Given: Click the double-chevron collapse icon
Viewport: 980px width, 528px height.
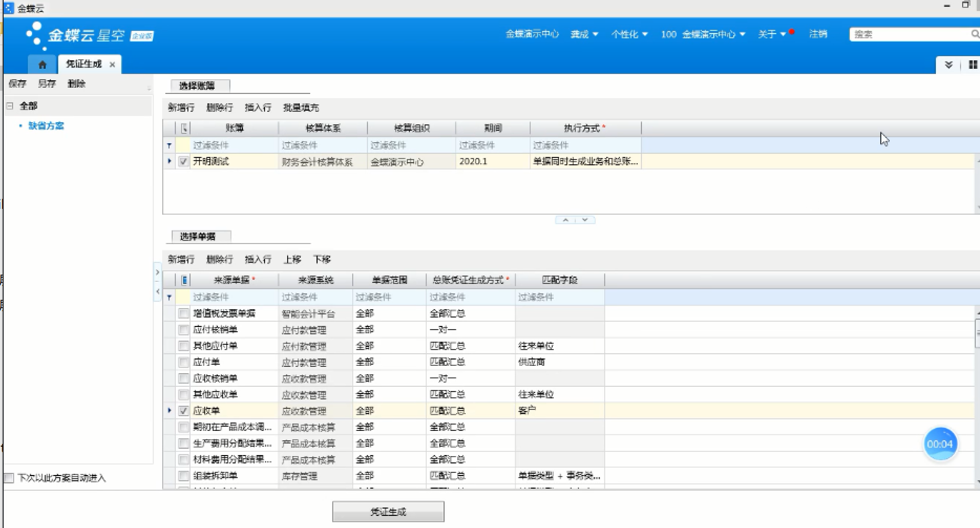Looking at the screenshot, I should click(949, 65).
